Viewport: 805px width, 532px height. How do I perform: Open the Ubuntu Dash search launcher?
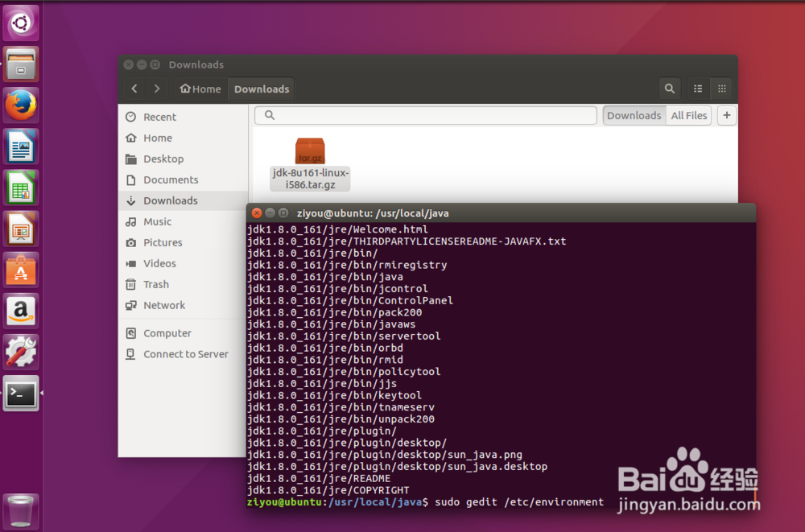pos(21,23)
